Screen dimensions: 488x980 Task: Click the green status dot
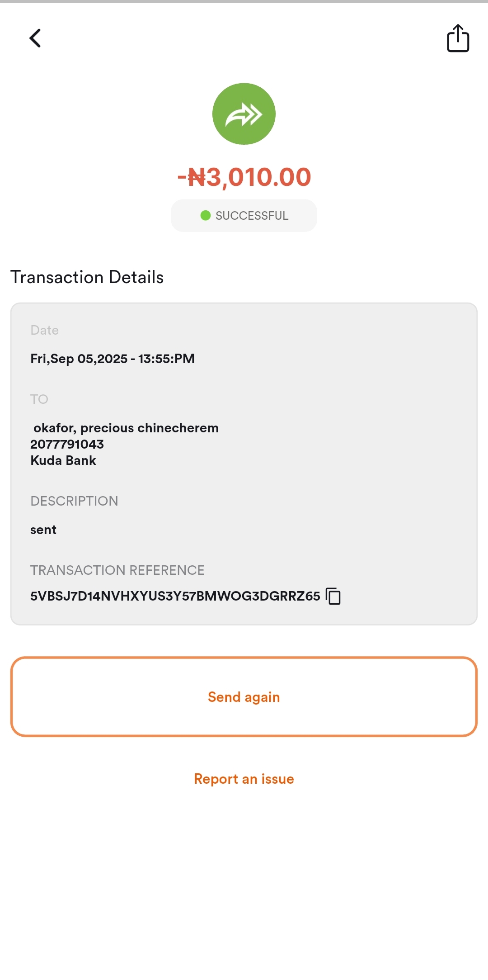[x=206, y=215]
